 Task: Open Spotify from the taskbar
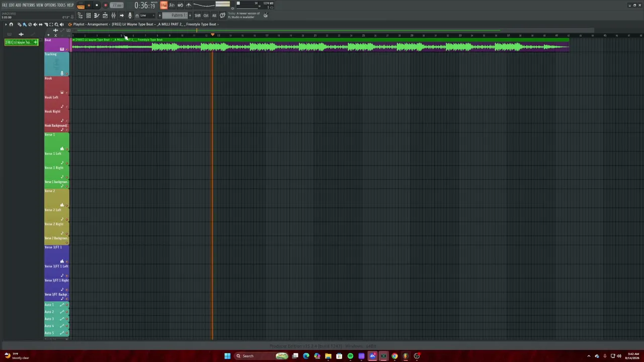tap(350, 356)
